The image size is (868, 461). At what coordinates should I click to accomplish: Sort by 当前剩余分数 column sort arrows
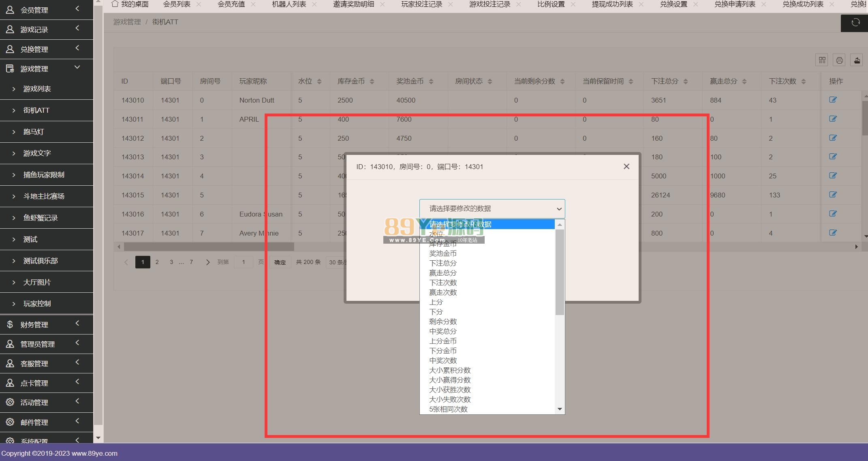pos(562,81)
